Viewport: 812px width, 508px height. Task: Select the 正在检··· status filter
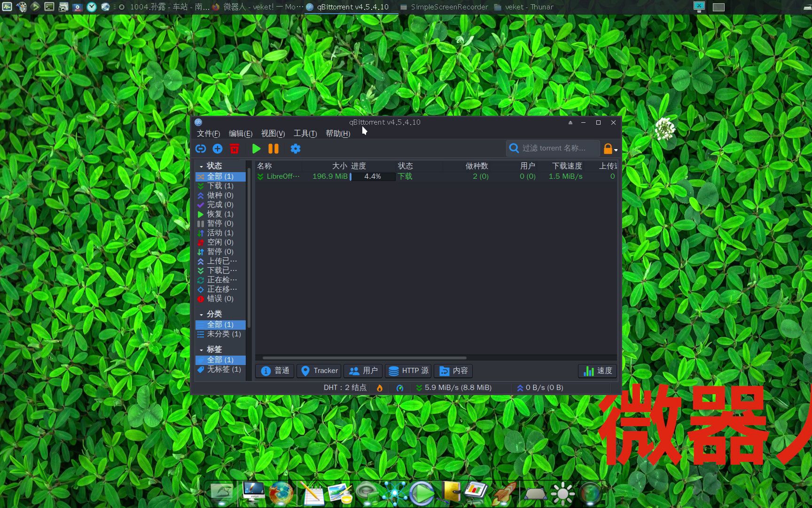[x=220, y=280]
